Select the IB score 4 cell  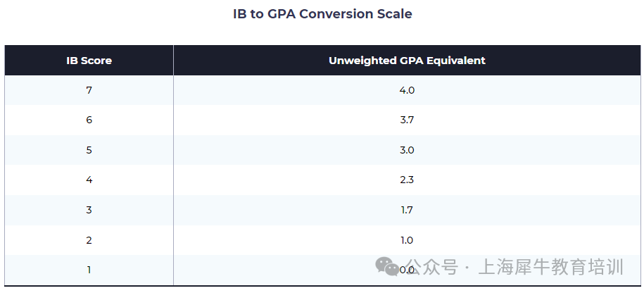pyautogui.click(x=89, y=180)
